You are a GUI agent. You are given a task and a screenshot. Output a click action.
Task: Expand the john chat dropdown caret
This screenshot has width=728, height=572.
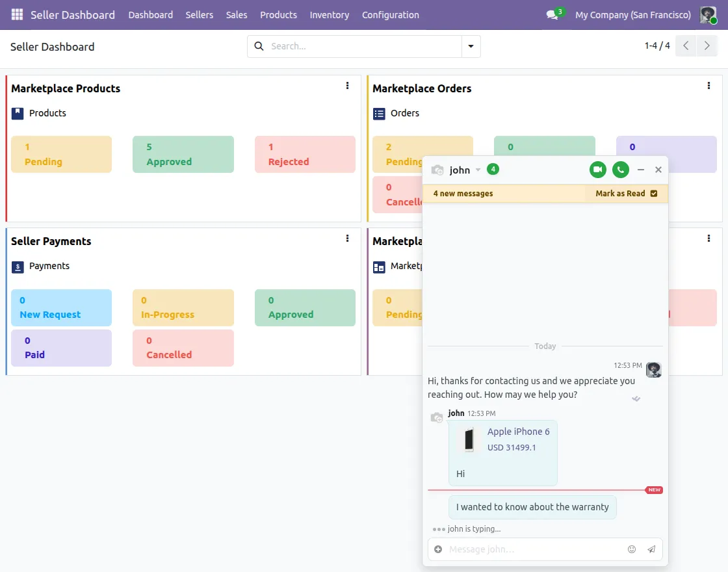pyautogui.click(x=478, y=170)
